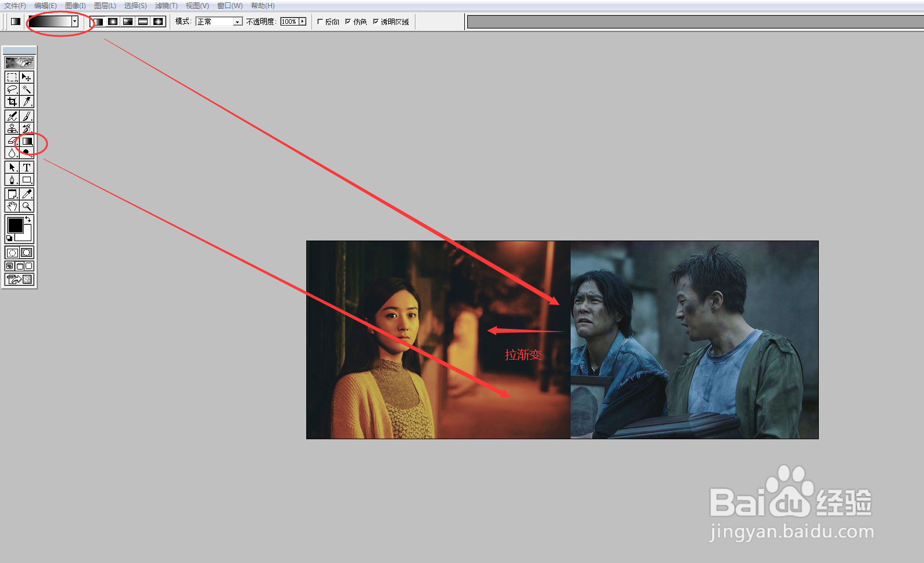Click the gradient tool preset icon in options bar
The height and width of the screenshot is (563, 924).
click(16, 21)
